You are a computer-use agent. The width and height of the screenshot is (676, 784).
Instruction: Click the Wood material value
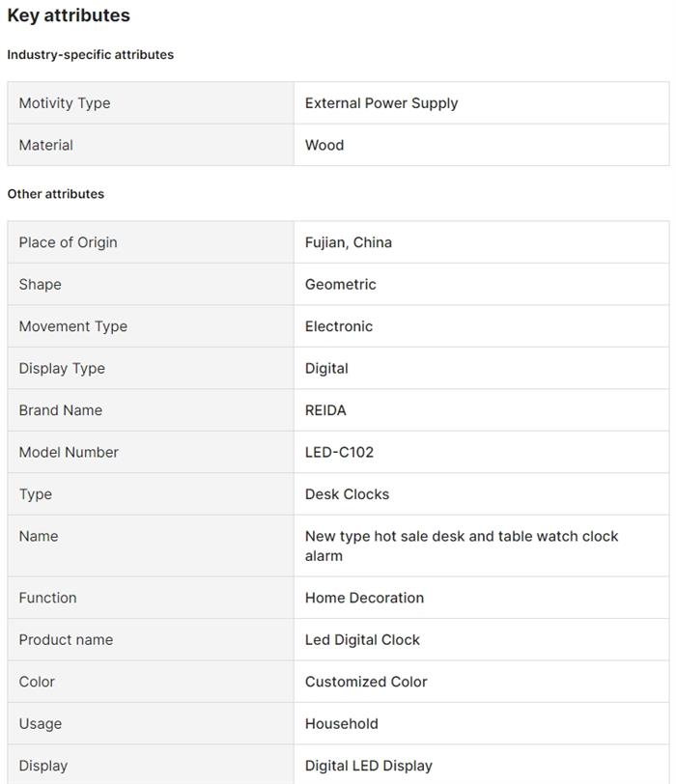coord(324,145)
